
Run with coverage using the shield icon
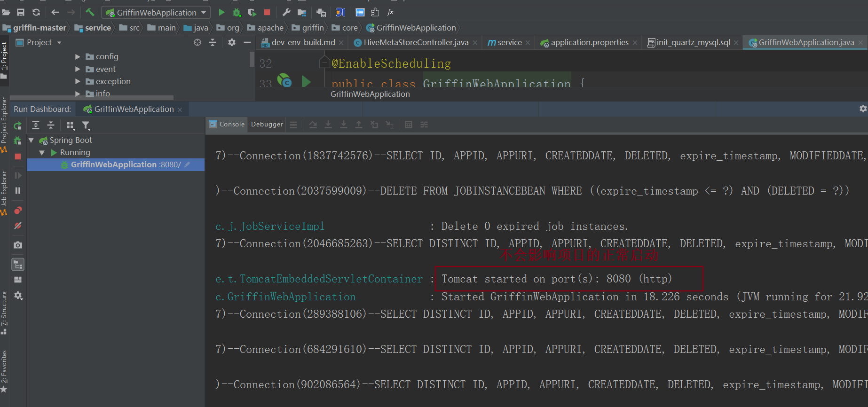point(252,13)
